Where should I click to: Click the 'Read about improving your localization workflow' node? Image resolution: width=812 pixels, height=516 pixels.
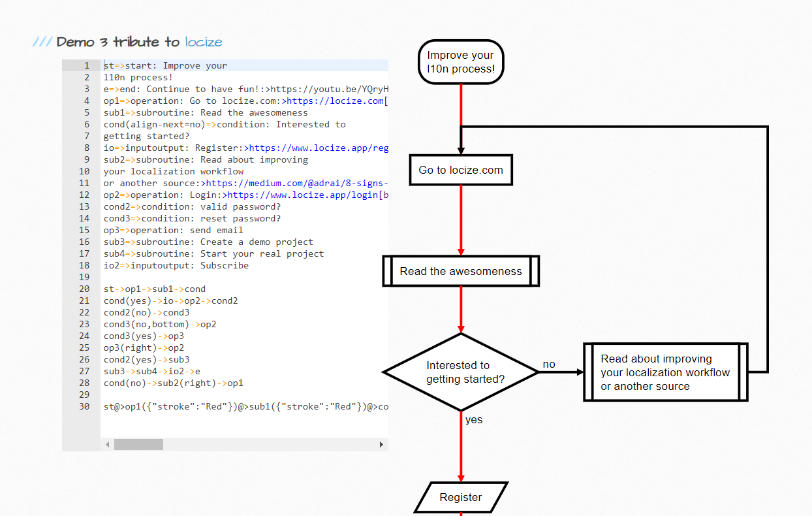(x=665, y=372)
